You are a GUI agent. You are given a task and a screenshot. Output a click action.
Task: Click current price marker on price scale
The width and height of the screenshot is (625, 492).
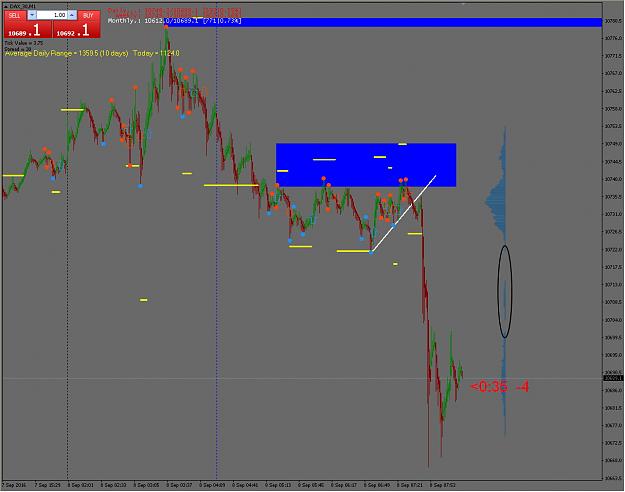tap(613, 378)
